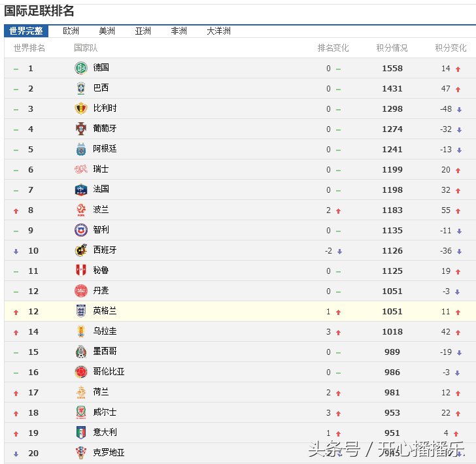
Task: Click the 国际足联排名 page heading
Action: coord(39,11)
